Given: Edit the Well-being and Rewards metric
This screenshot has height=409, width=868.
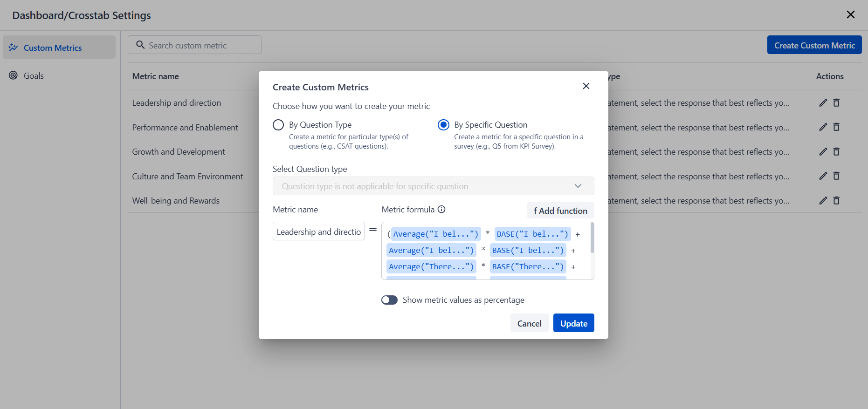Looking at the screenshot, I should point(823,201).
